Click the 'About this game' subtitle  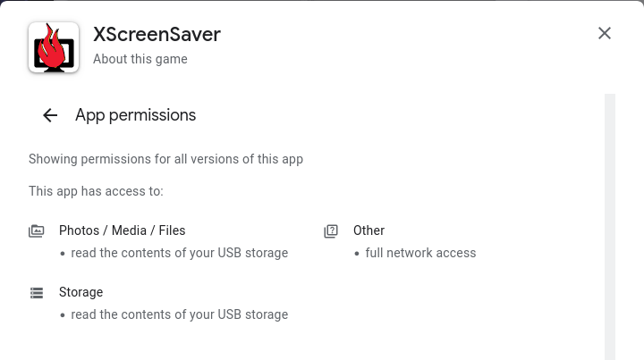pos(140,60)
